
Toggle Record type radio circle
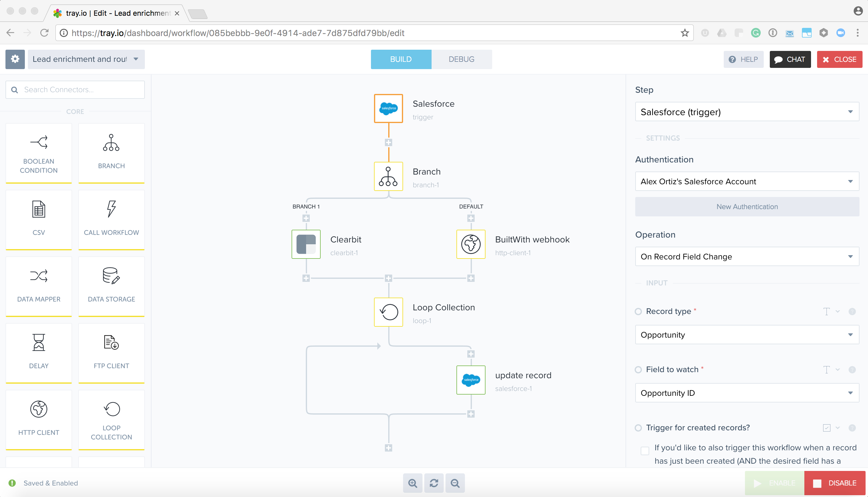coord(638,311)
